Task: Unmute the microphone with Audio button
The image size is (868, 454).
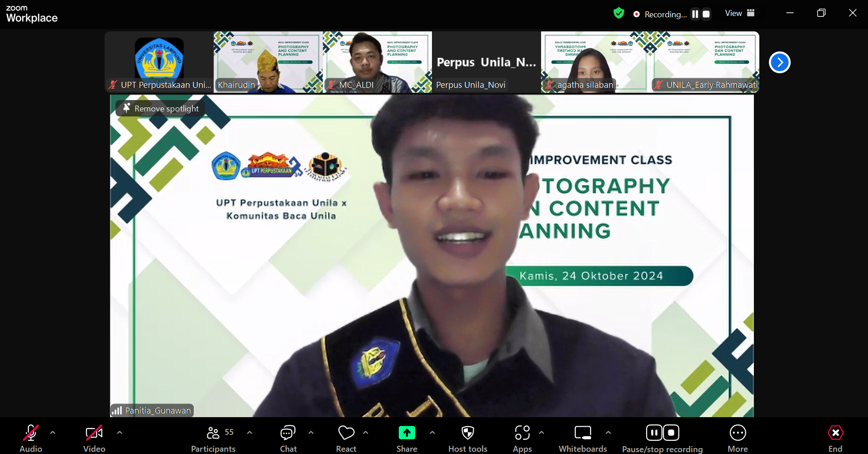Action: pos(31,439)
